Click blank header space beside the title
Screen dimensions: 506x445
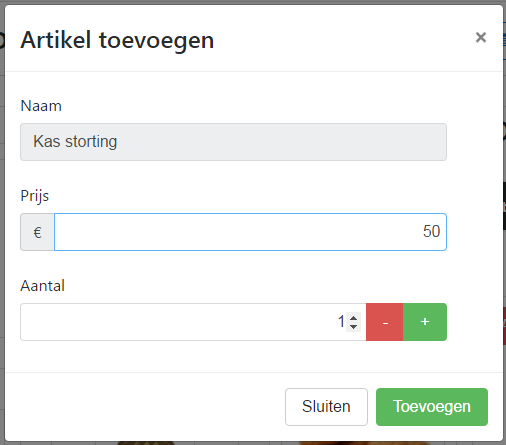click(x=343, y=40)
